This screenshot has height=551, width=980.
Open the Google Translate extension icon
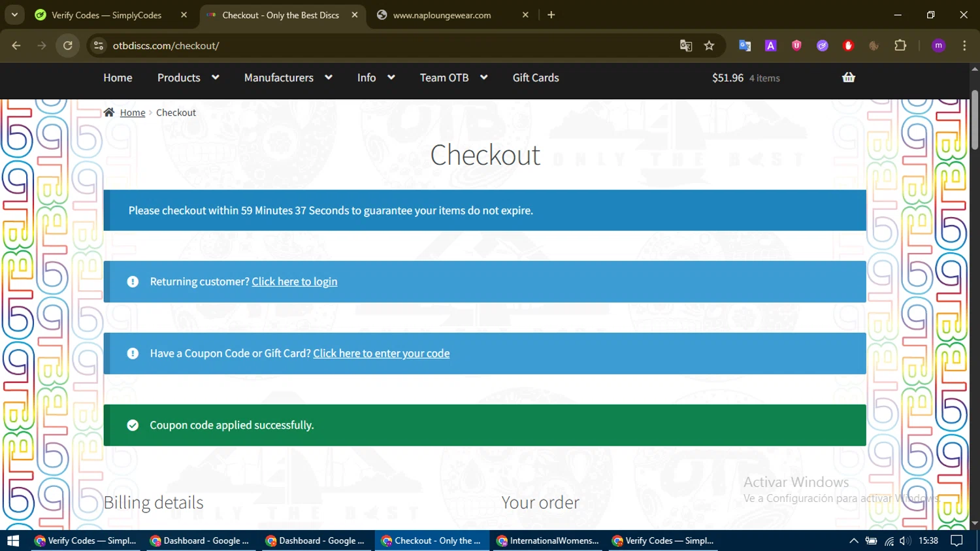[x=745, y=46]
